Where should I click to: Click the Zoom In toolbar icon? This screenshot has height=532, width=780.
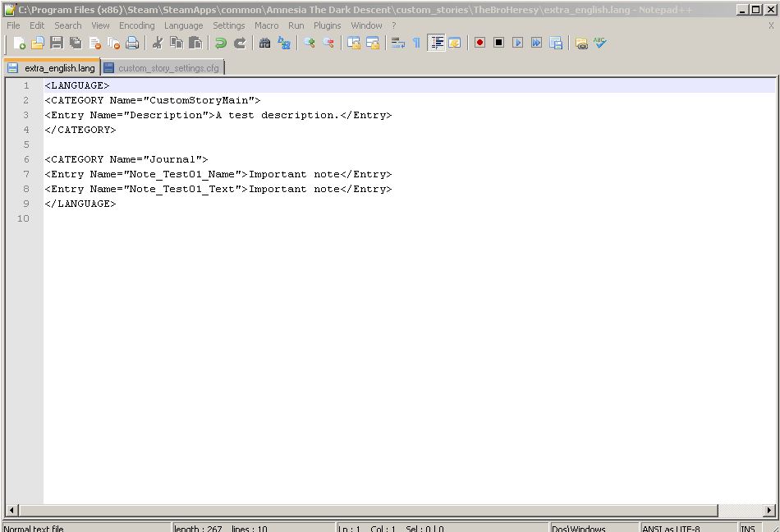tap(310, 43)
